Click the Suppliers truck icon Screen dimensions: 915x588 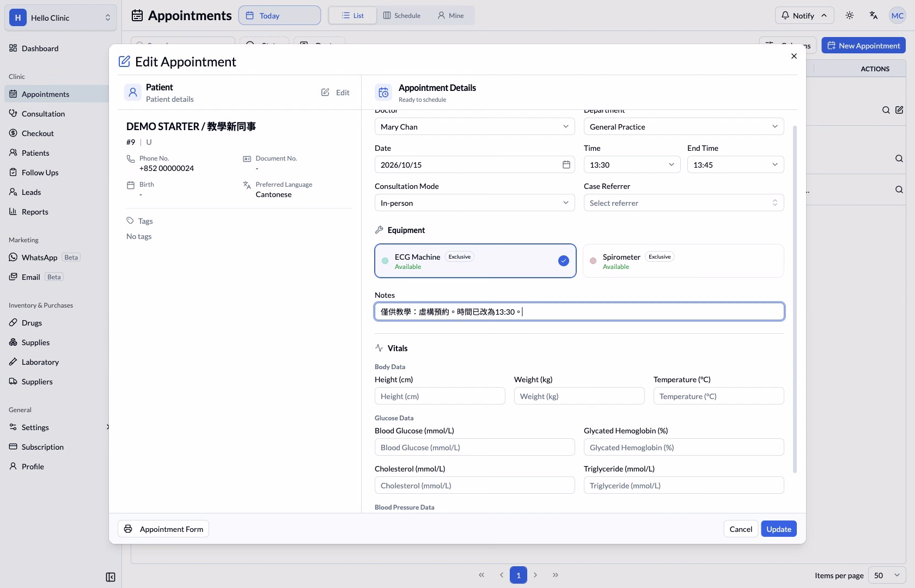tap(13, 381)
